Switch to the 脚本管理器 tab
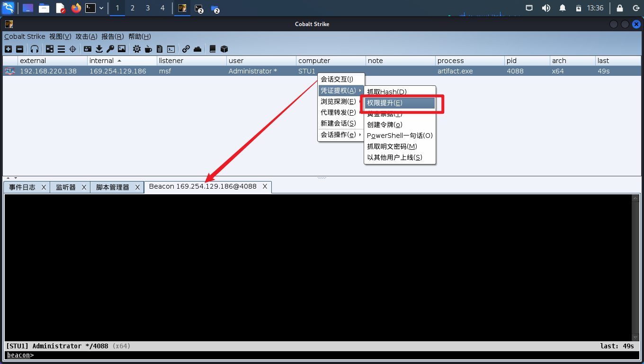 click(x=113, y=187)
